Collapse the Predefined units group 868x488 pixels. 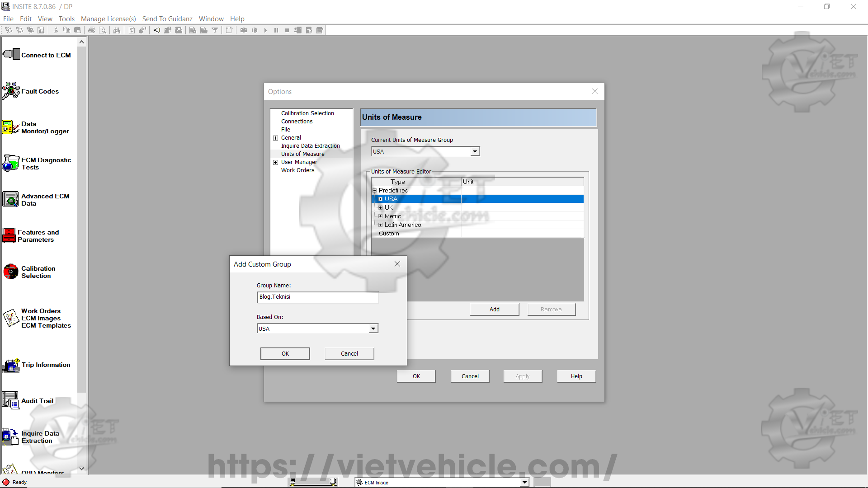coord(374,191)
